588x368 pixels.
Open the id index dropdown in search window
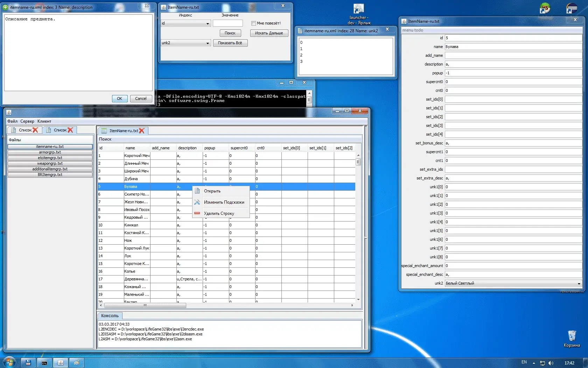(185, 23)
